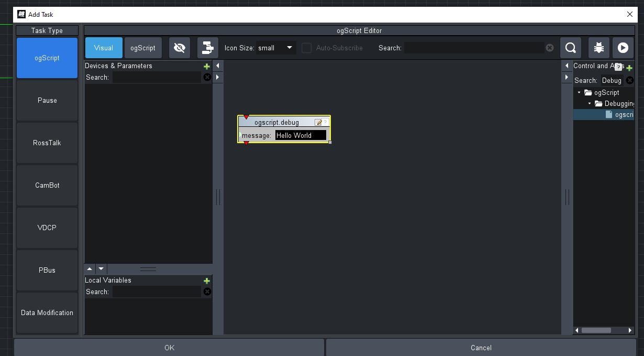
Task: Clear the Local Variables search field
Action: (207, 292)
